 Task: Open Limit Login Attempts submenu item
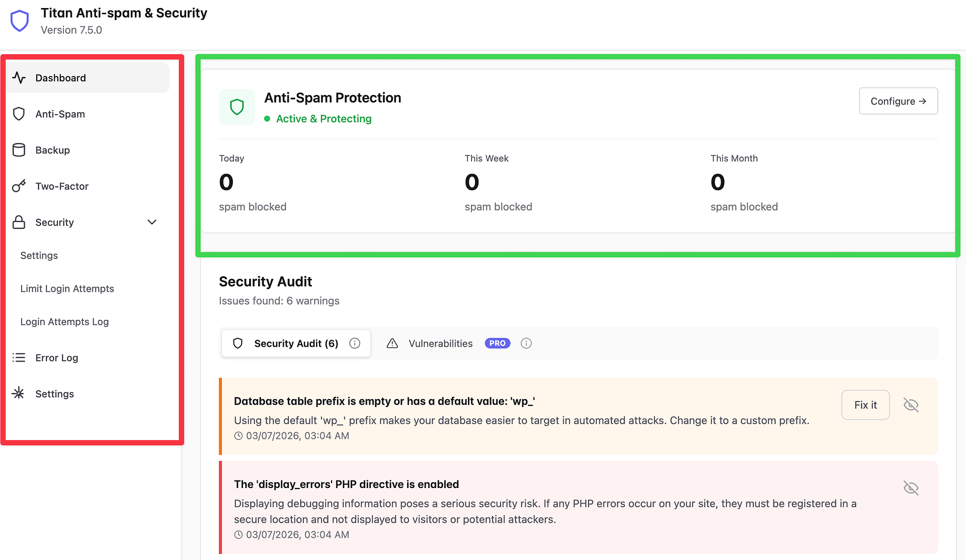(67, 289)
